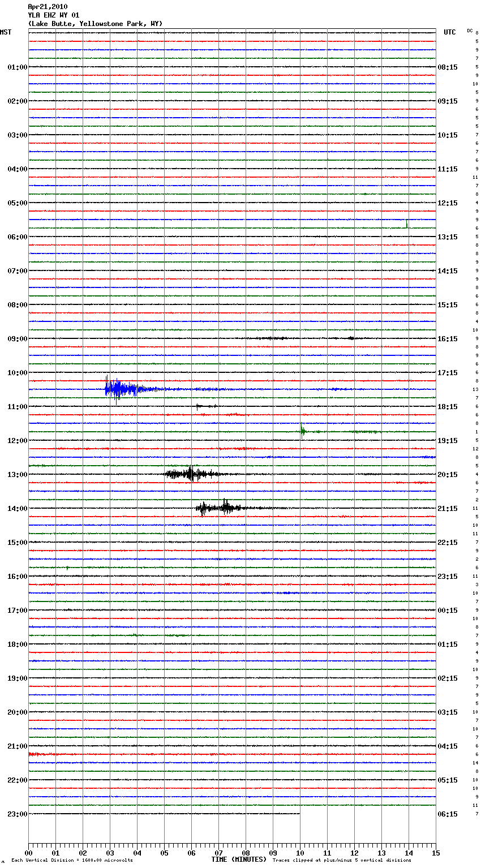Select the 15:00 MST time label
This screenshot has height=868, width=481.
[18, 543]
